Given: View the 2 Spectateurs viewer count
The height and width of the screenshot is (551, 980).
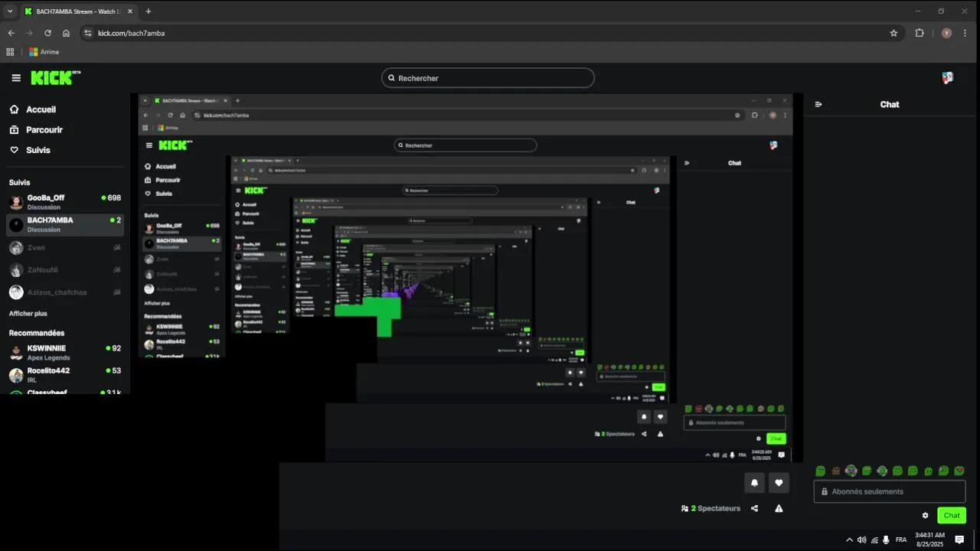Looking at the screenshot, I should click(710, 508).
